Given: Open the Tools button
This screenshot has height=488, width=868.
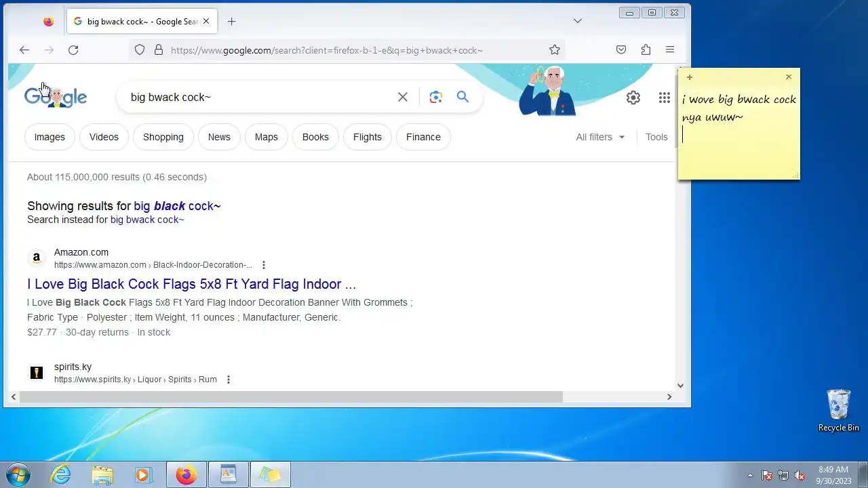Looking at the screenshot, I should (x=656, y=137).
